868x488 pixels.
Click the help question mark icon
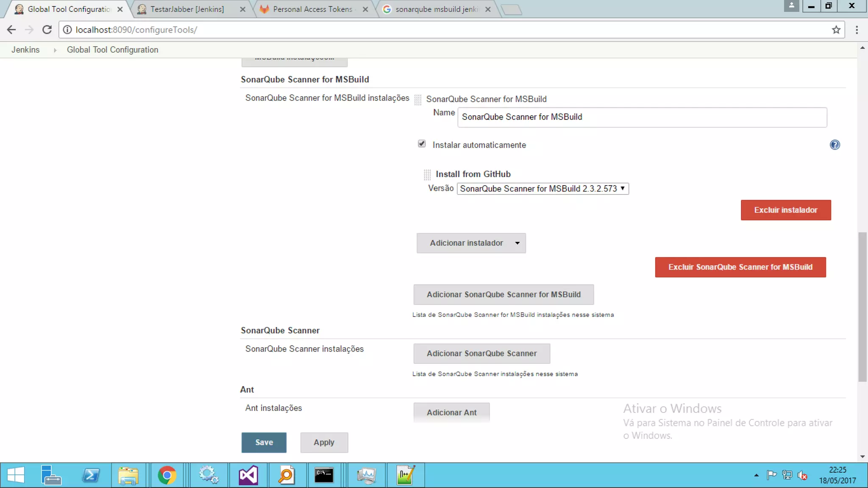[835, 145]
